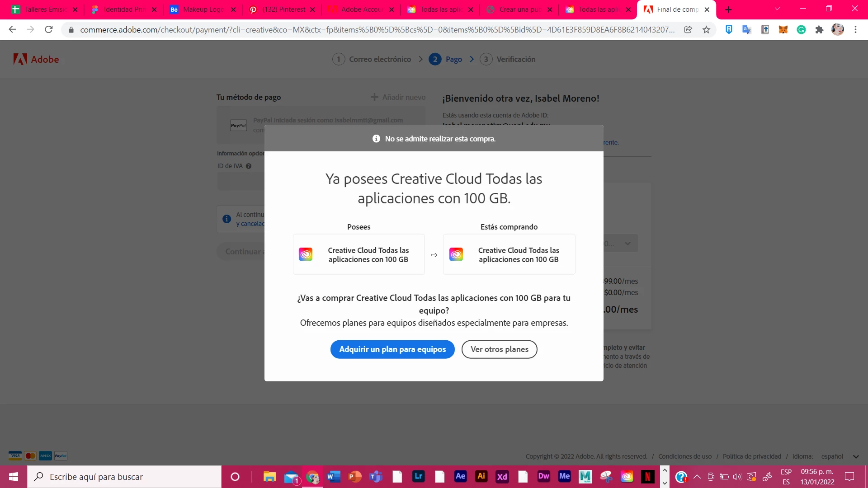Go back using the browser back arrow
The height and width of the screenshot is (488, 868).
(12, 29)
